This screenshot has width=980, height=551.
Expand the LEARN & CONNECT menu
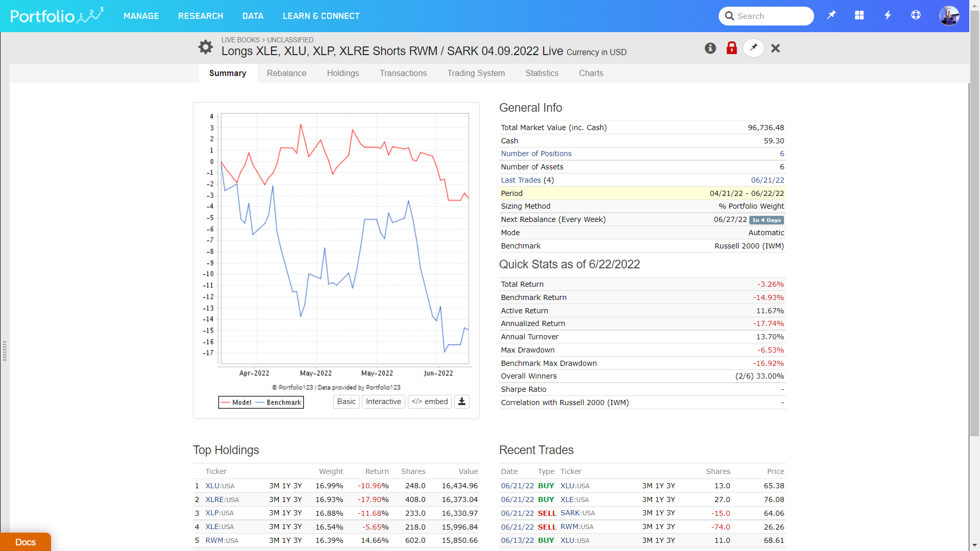(x=321, y=16)
